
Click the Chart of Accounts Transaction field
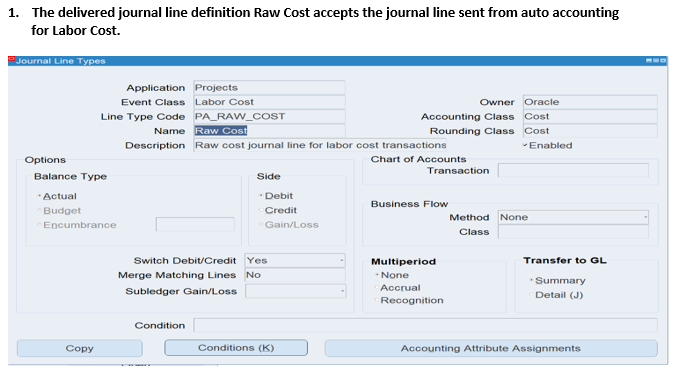click(573, 171)
